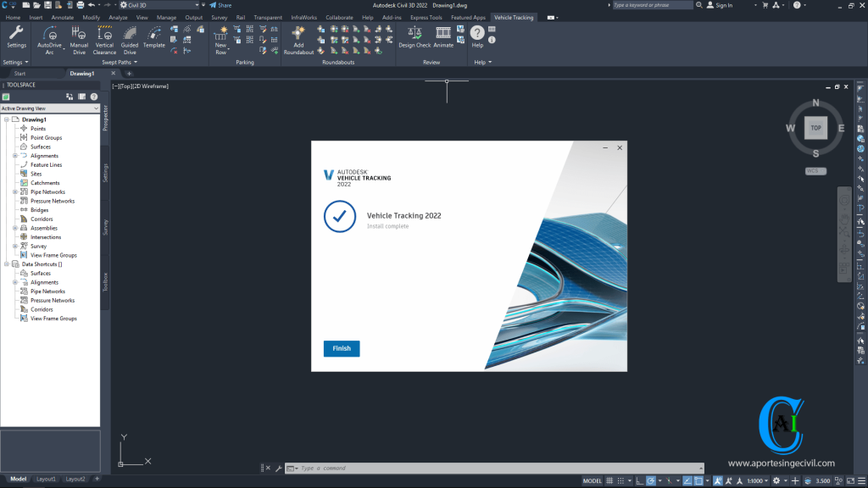This screenshot has height=488, width=868.
Task: Toggle snap mode in the status bar
Action: [621, 481]
